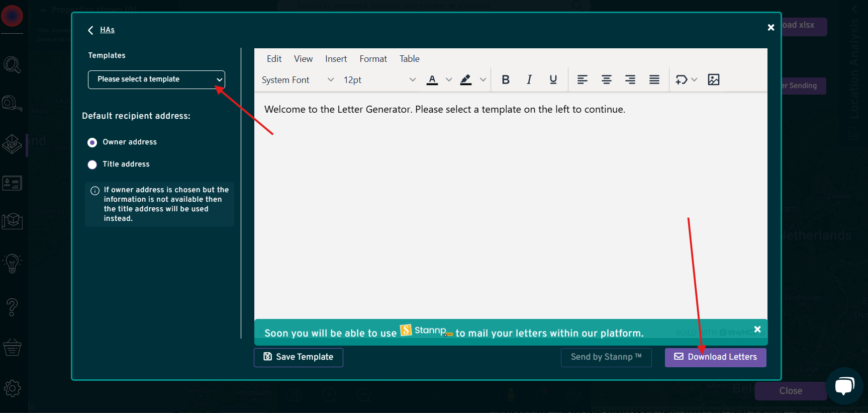The height and width of the screenshot is (413, 868).
Task: Open the map package sidebar icon
Action: coord(12,221)
